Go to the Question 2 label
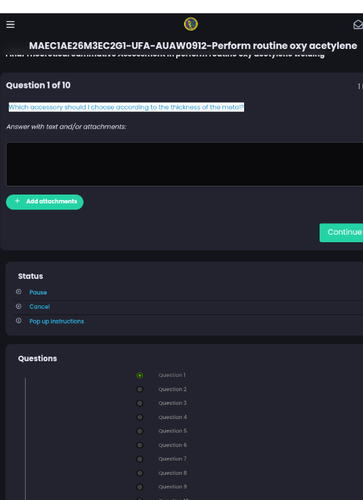Viewport: 363px width, 500px height. point(173,389)
